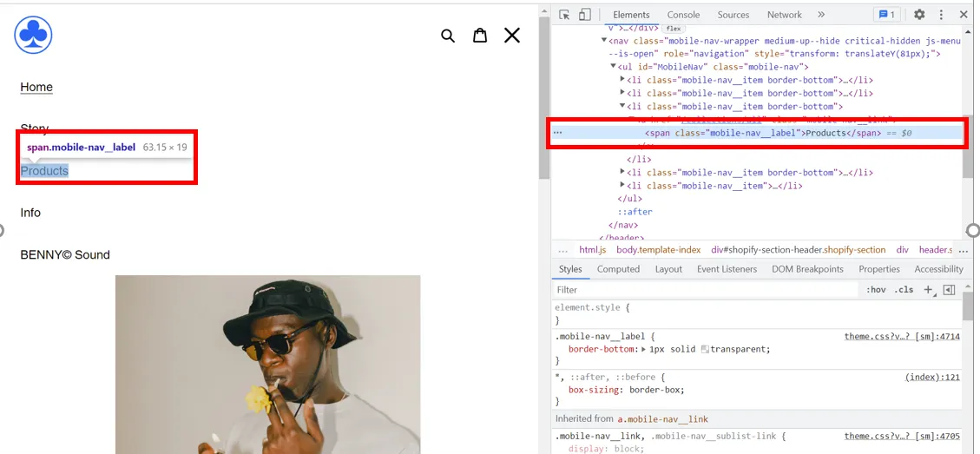The image size is (980, 454).
Task: Expand the li with only mobile-nav__item class
Action: pyautogui.click(x=622, y=185)
